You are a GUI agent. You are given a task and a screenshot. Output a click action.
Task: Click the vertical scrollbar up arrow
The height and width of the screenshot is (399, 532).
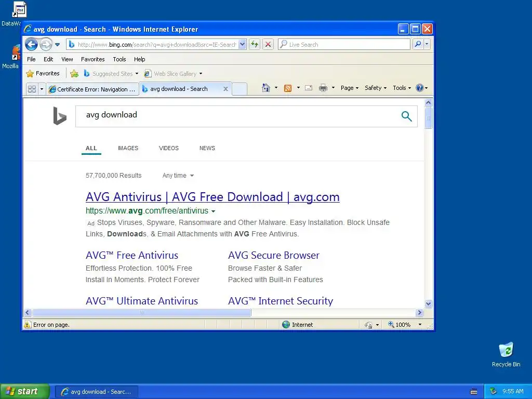pos(428,102)
